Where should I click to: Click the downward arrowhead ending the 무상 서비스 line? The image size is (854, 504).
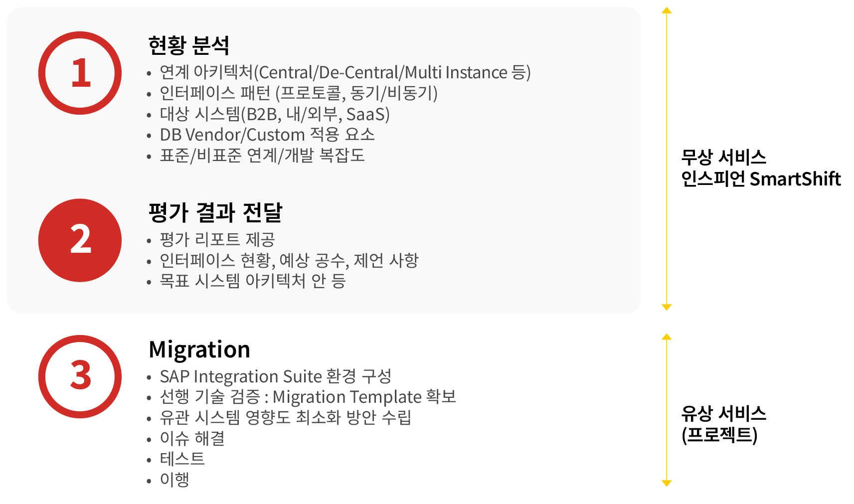click(667, 307)
